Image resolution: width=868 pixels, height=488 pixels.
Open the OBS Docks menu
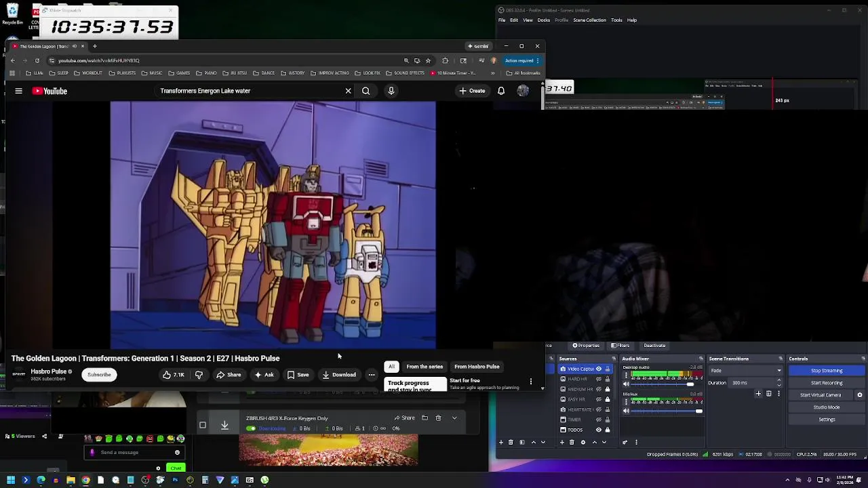click(x=544, y=20)
